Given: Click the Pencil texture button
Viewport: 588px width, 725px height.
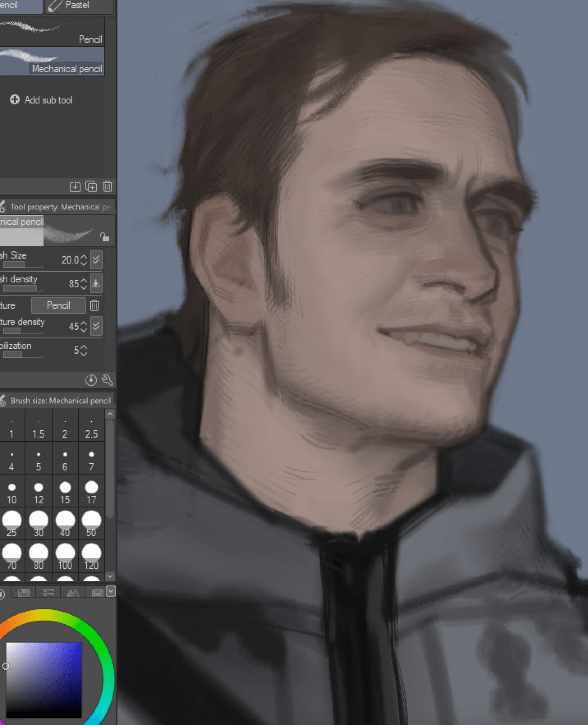Looking at the screenshot, I should click(58, 306).
